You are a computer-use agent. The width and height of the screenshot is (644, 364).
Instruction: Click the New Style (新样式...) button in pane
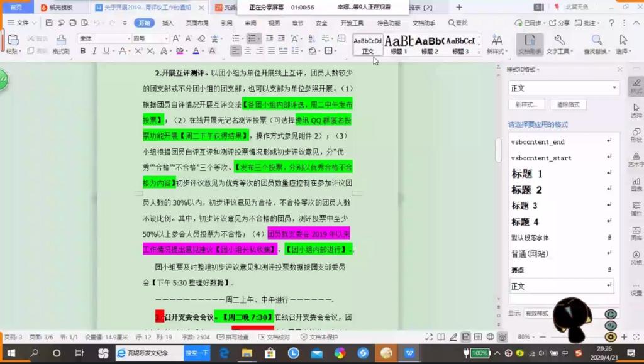[x=527, y=104]
